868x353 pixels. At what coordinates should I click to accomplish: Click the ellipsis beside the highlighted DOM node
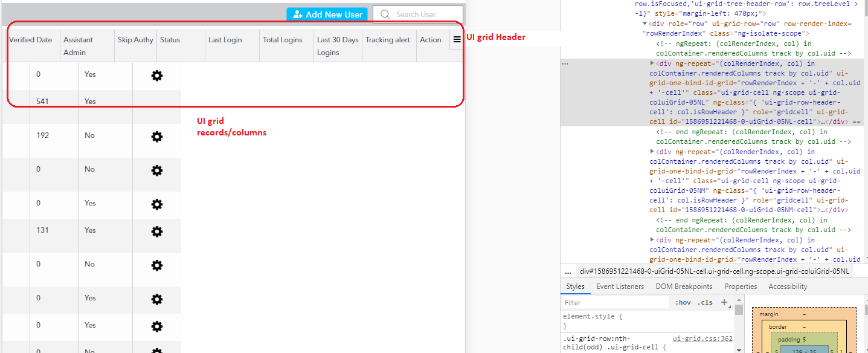[565, 63]
